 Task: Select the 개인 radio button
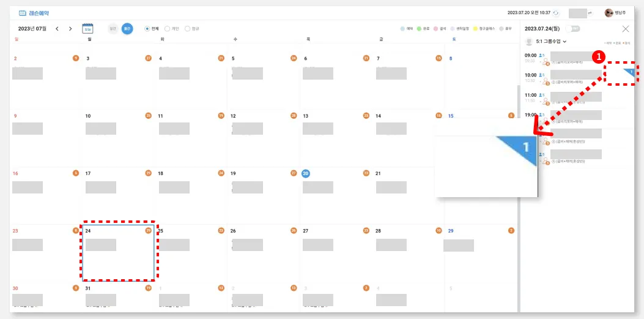click(167, 29)
